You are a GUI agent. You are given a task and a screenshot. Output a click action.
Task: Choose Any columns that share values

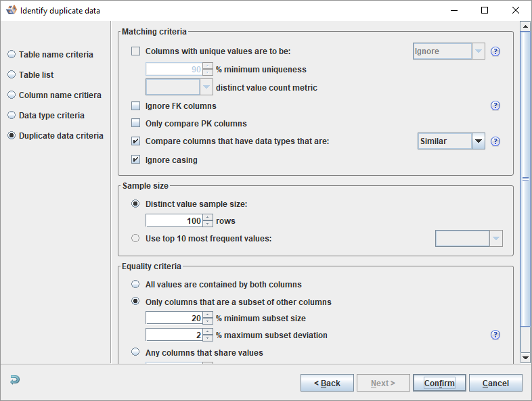[x=136, y=352]
